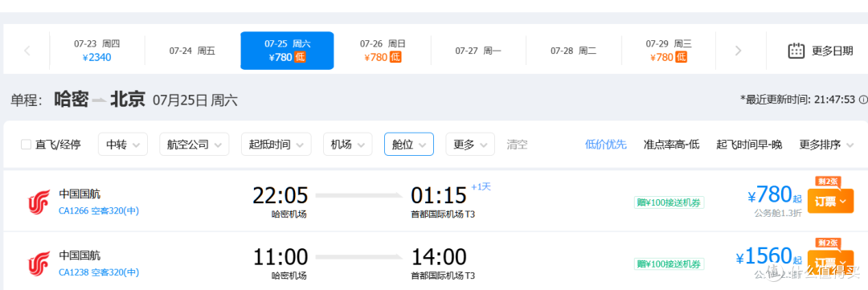Expand 更多排序 sort options
The image size is (868, 290).
[x=826, y=145]
